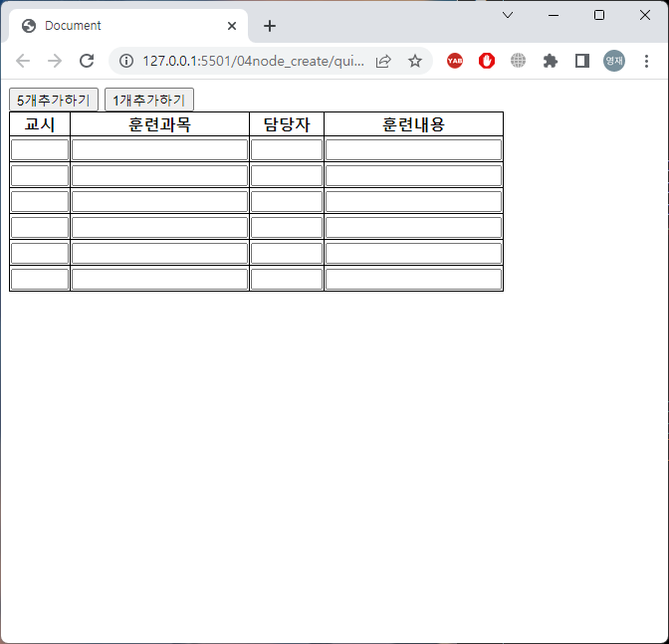
Task: Minimize the Chrome window
Action: (554, 15)
